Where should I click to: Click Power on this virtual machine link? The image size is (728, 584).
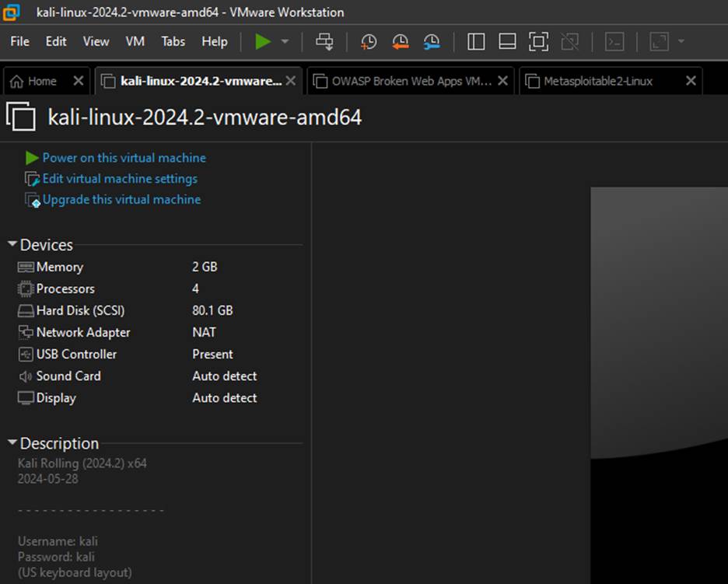coord(124,158)
